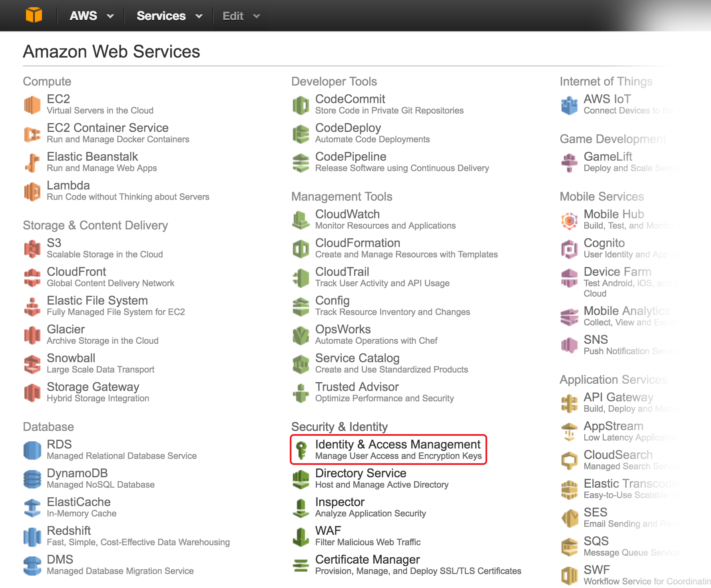
Task: Select the Lambda icon
Action: [x=32, y=191]
